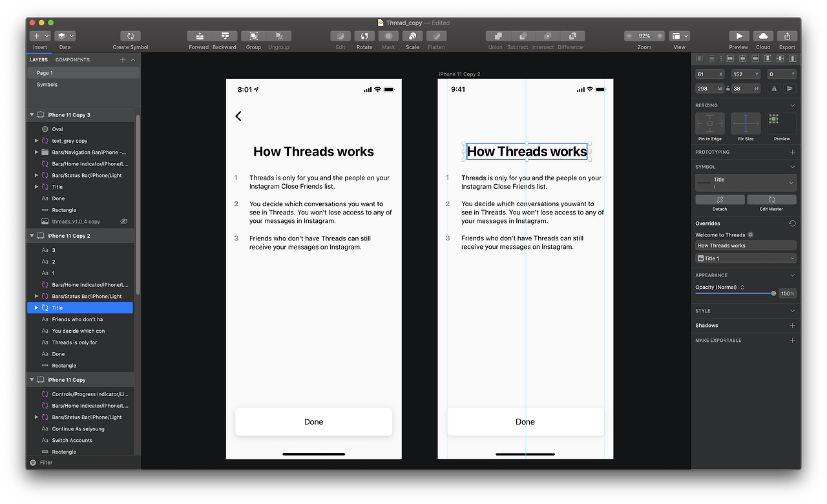Add a new page with the plus icon

(x=123, y=60)
